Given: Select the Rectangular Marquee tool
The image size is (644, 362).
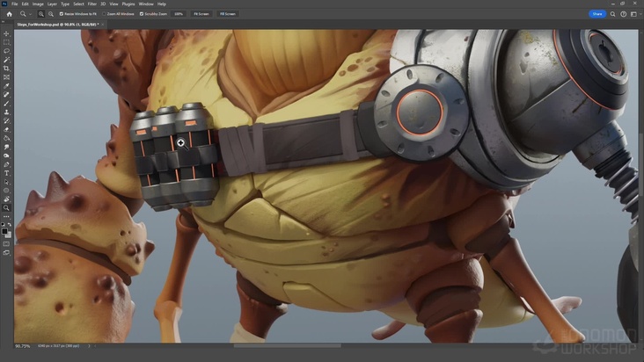Looking at the screenshot, I should tap(6, 42).
